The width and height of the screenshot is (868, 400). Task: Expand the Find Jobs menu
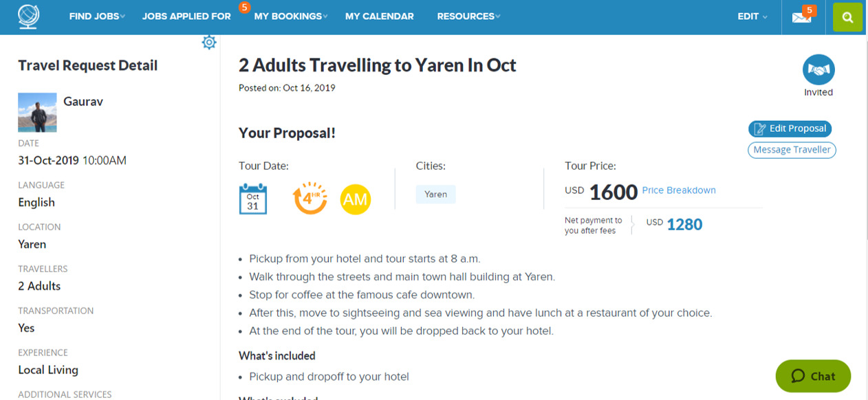click(x=97, y=16)
